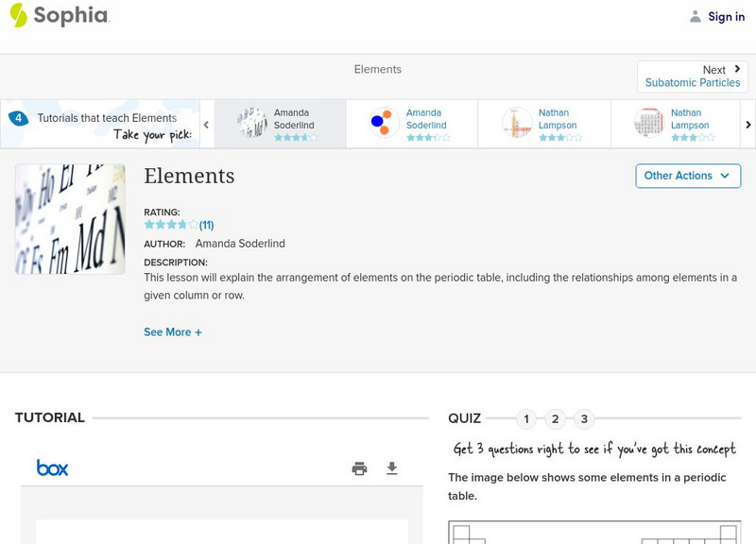
Task: Click the Sign in link
Action: point(727,16)
